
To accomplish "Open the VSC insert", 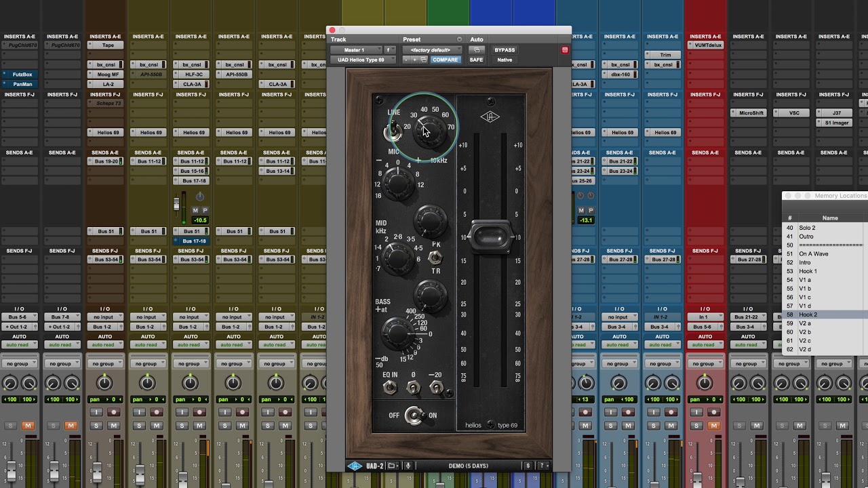I will pyautogui.click(x=791, y=113).
